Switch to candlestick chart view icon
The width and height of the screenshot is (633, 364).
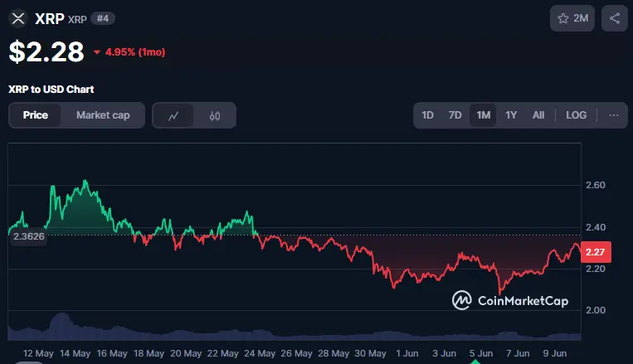[x=215, y=116]
